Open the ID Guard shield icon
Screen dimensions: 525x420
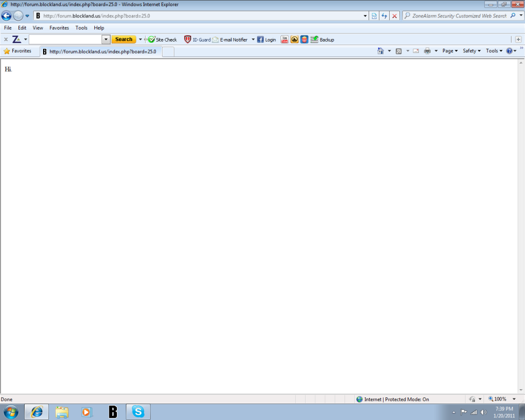pos(188,39)
